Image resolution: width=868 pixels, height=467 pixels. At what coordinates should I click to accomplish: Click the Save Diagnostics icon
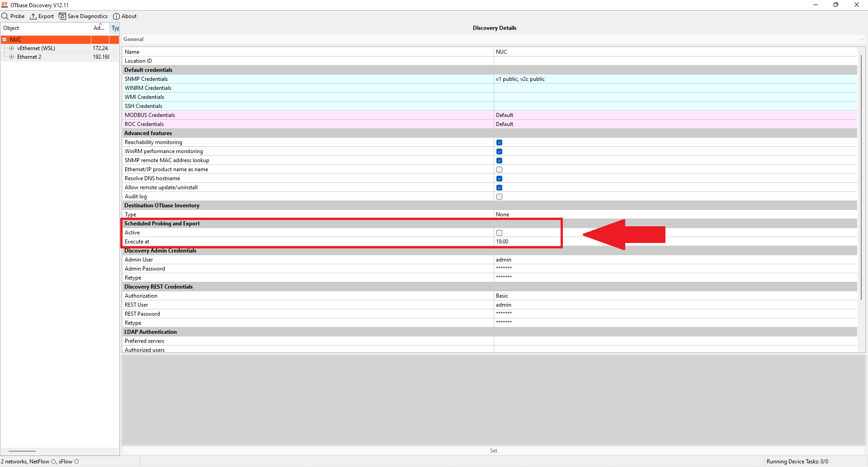(x=62, y=16)
